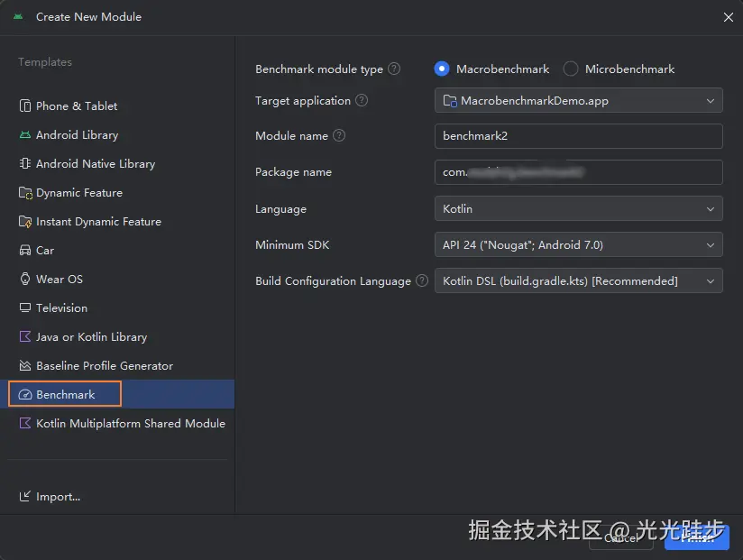Click the Android Native Library icon

pyautogui.click(x=25, y=163)
